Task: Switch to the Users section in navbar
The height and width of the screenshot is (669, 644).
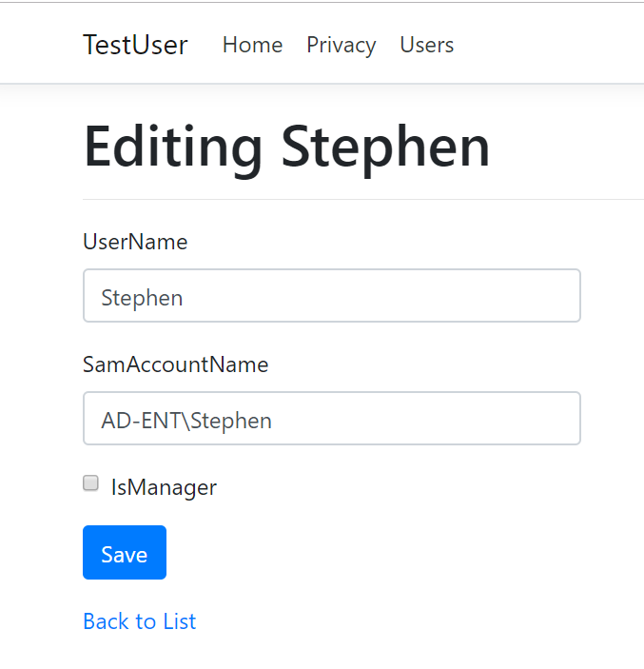Action: (x=427, y=45)
